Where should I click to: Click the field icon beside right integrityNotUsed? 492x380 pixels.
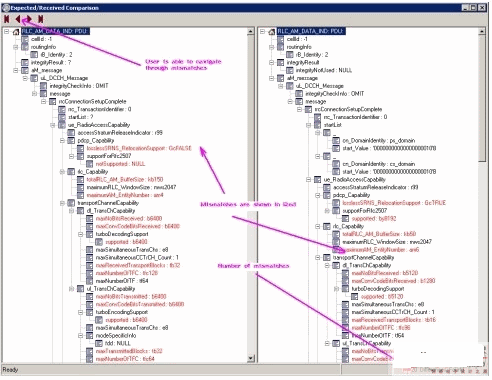[x=290, y=70]
